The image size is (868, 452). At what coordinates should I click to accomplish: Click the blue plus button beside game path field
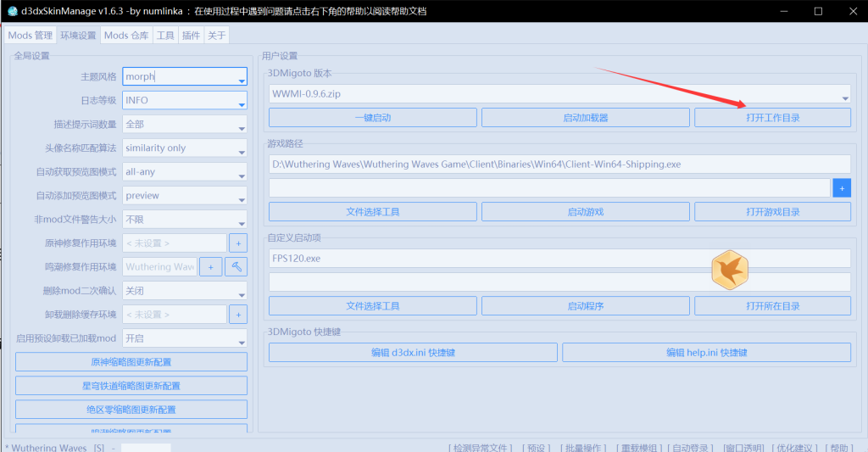[842, 187]
